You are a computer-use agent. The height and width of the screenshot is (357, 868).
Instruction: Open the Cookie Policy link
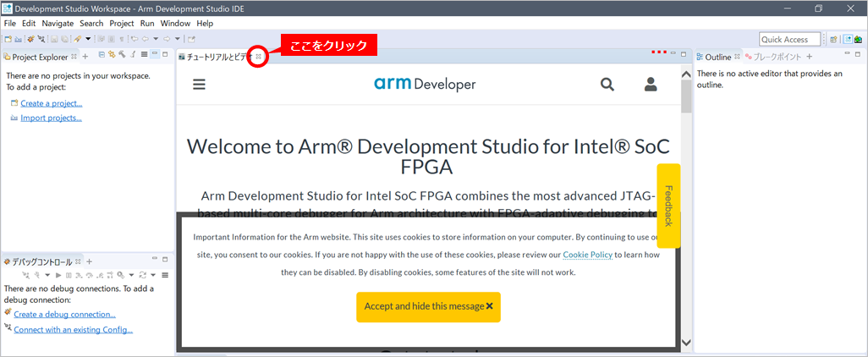point(588,255)
